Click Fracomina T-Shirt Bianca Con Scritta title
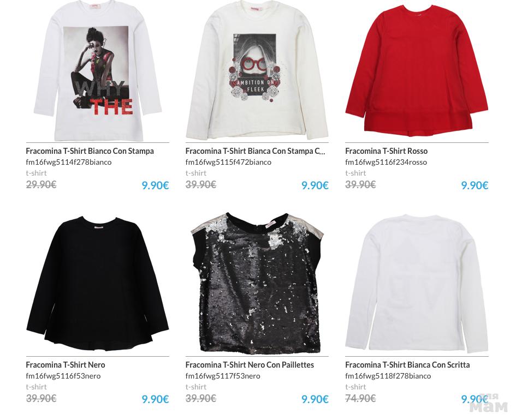516x420 pixels. coord(407,365)
